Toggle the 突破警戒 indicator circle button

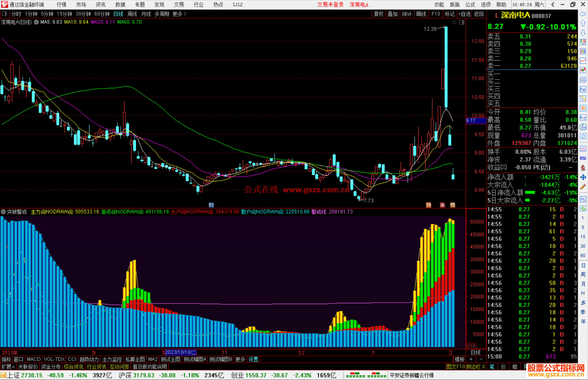(x=3, y=212)
